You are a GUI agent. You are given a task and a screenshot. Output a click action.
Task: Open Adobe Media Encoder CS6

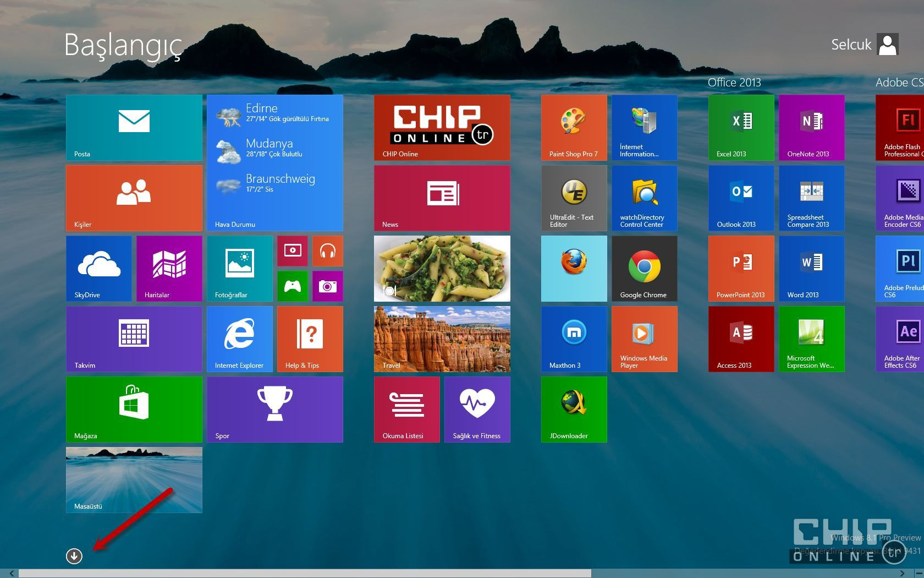click(900, 198)
